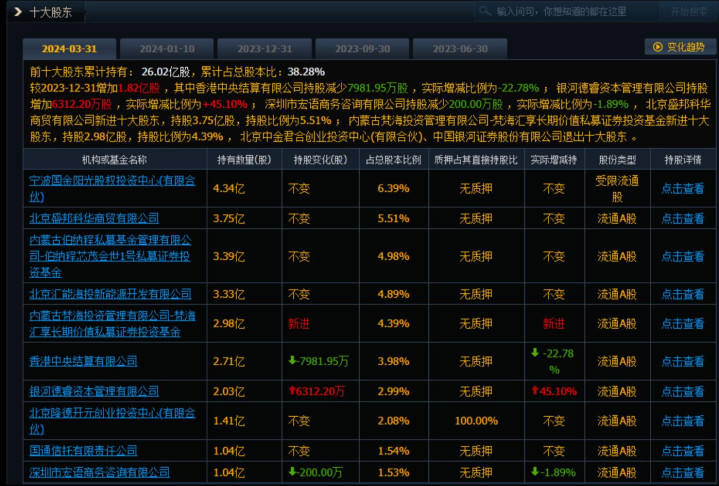Click the 占总股本比例 column header
The height and width of the screenshot is (486, 719).
click(393, 160)
